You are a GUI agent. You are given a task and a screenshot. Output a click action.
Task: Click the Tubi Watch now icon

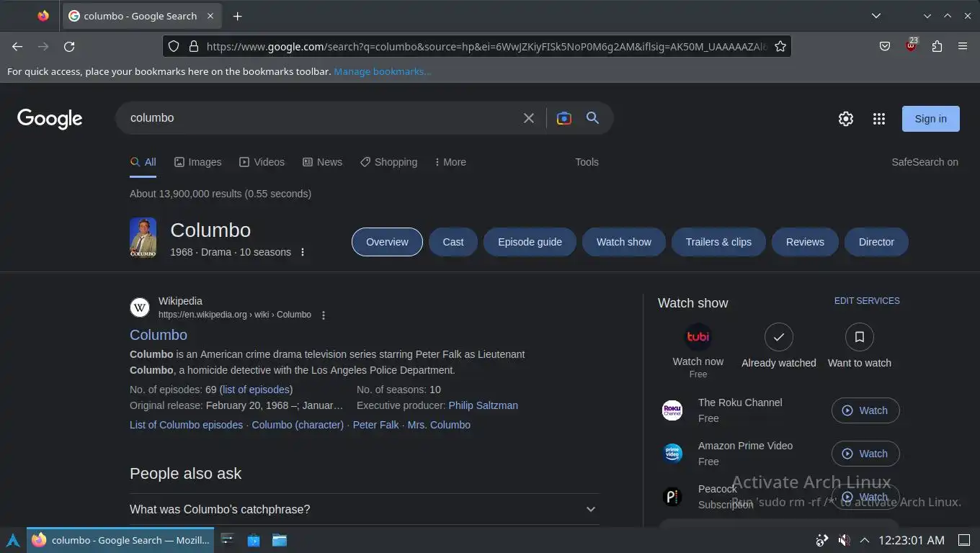coord(698,336)
